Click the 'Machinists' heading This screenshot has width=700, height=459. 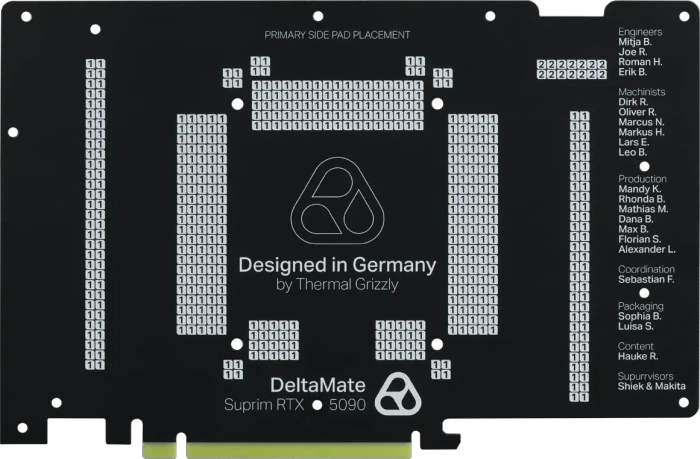point(642,92)
